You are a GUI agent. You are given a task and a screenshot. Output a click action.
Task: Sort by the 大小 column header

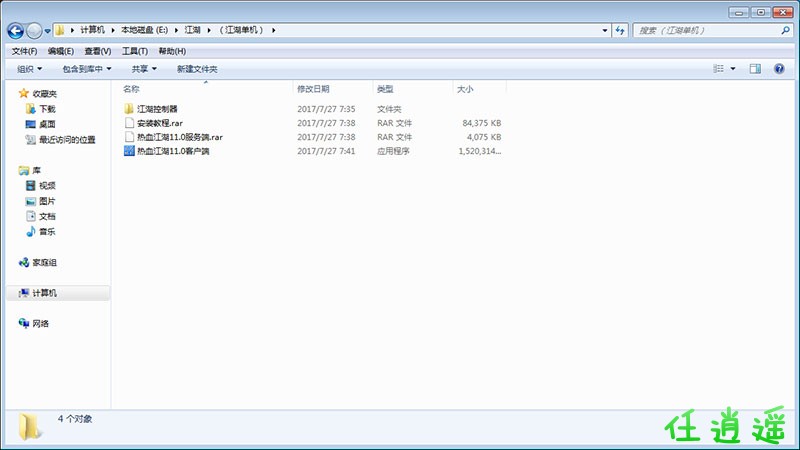[465, 89]
